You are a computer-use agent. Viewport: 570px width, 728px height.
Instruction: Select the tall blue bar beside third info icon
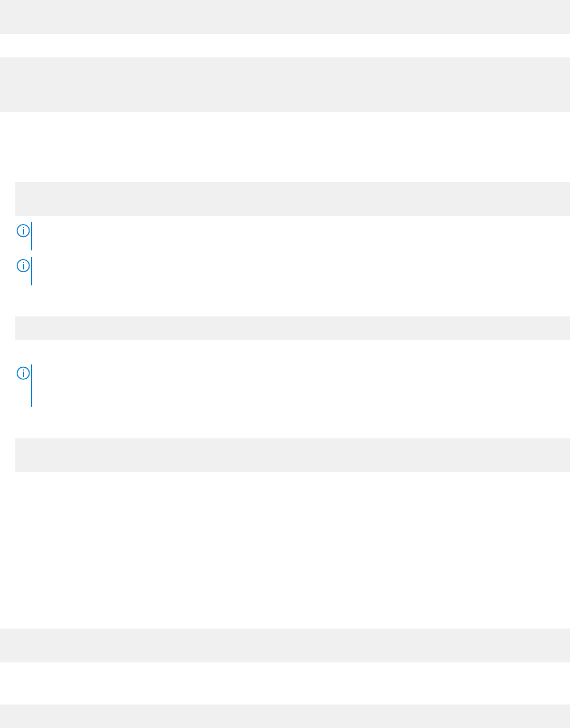pyautogui.click(x=32, y=386)
